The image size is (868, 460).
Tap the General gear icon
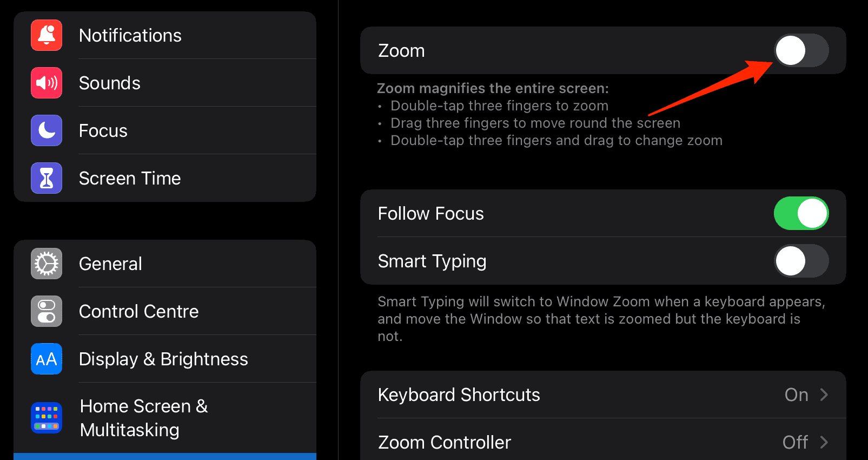pyautogui.click(x=47, y=264)
